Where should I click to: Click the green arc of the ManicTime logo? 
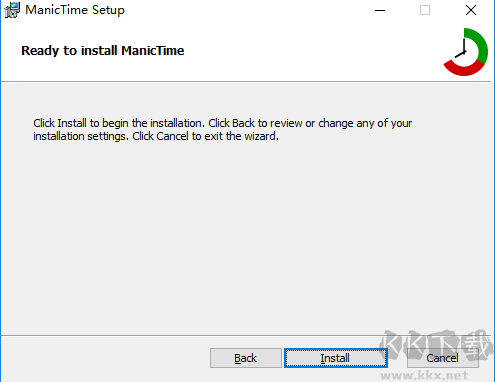click(x=480, y=45)
